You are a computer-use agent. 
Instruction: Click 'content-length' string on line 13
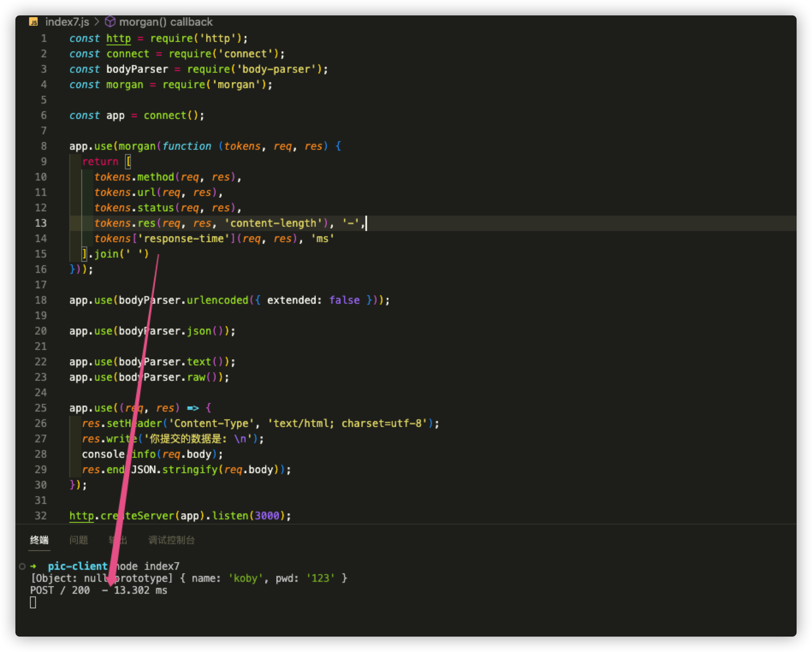pos(273,223)
